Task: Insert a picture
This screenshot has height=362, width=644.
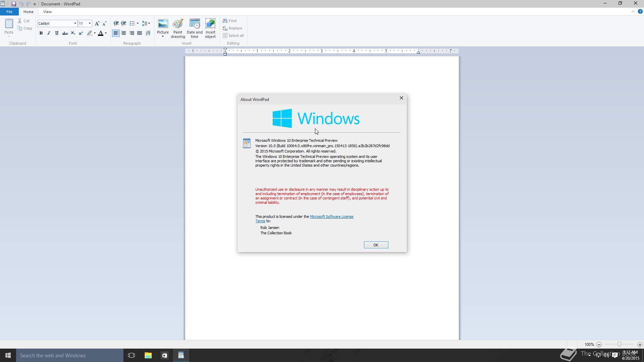Action: click(x=163, y=24)
